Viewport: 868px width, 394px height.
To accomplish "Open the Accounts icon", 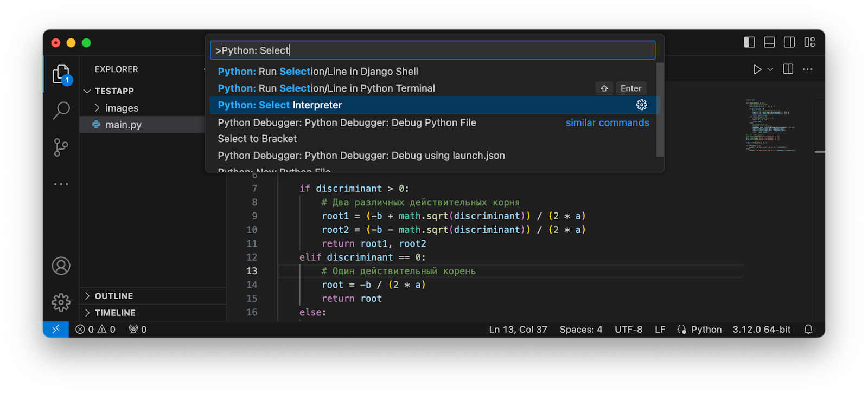I will tap(61, 266).
